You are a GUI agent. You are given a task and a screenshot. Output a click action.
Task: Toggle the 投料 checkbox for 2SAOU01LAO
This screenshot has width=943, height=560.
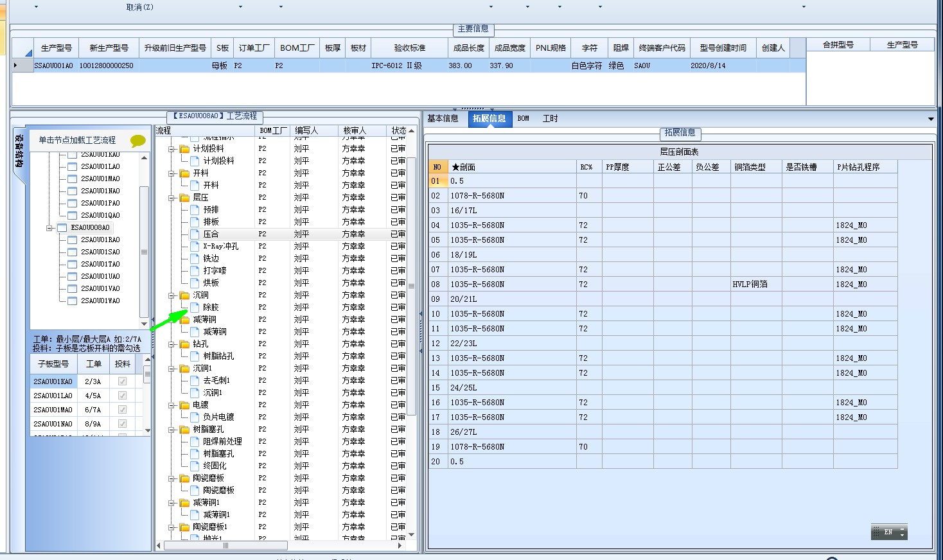(122, 396)
